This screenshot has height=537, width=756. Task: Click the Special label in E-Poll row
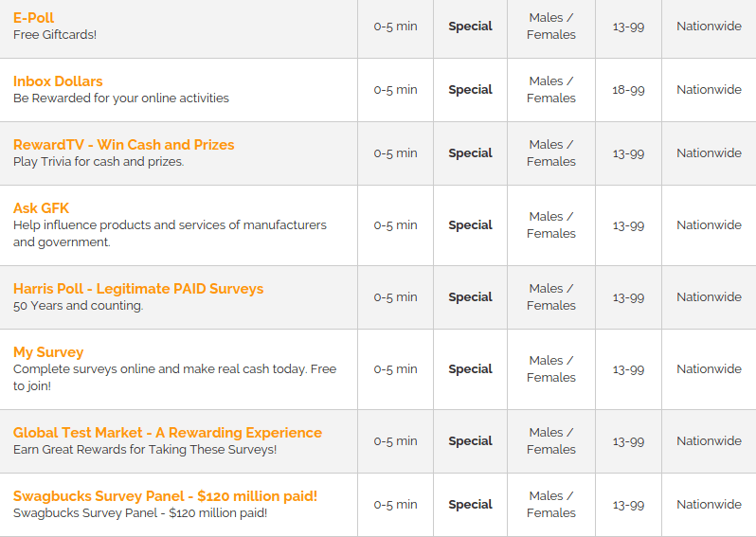[470, 26]
